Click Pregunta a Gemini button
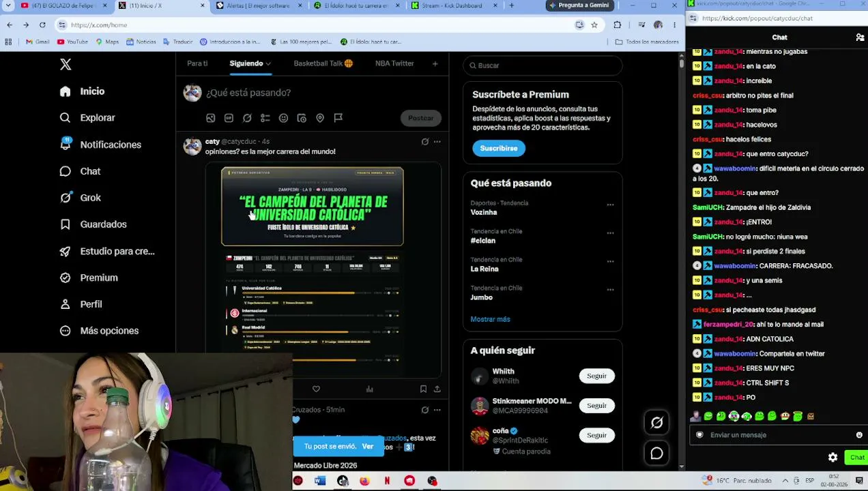 click(x=579, y=5)
